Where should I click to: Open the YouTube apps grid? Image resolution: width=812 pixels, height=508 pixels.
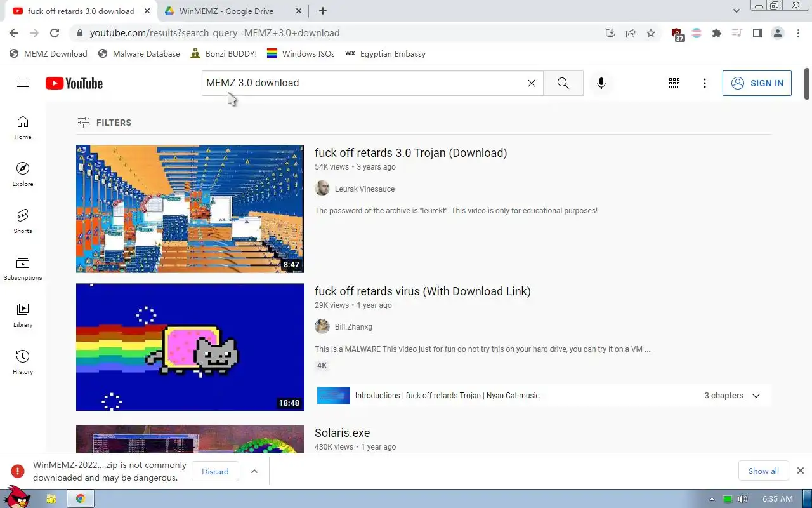click(x=674, y=83)
